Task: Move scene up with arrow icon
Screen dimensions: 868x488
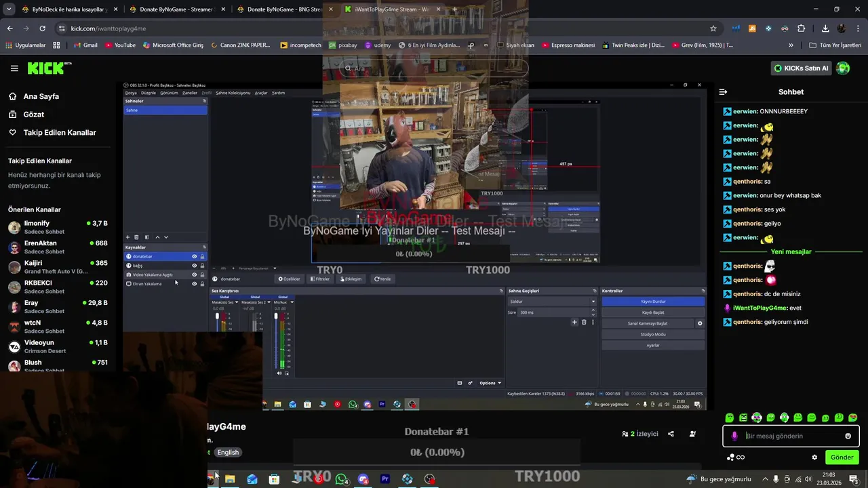Action: click(157, 237)
